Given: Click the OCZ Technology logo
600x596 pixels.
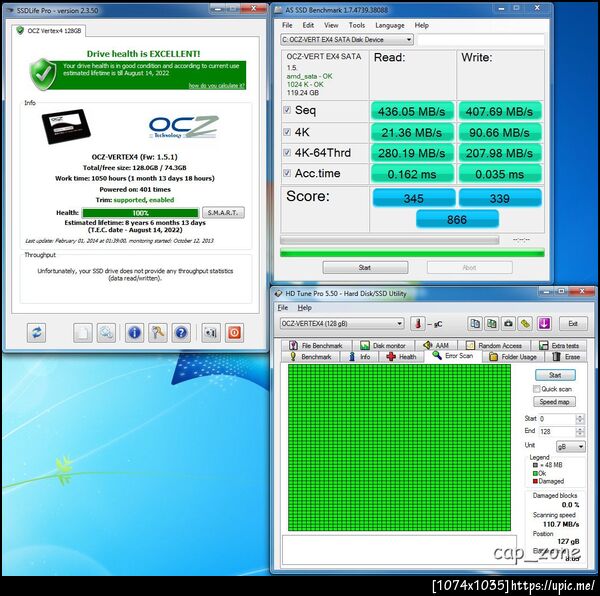Looking at the screenshot, I should point(184,127).
